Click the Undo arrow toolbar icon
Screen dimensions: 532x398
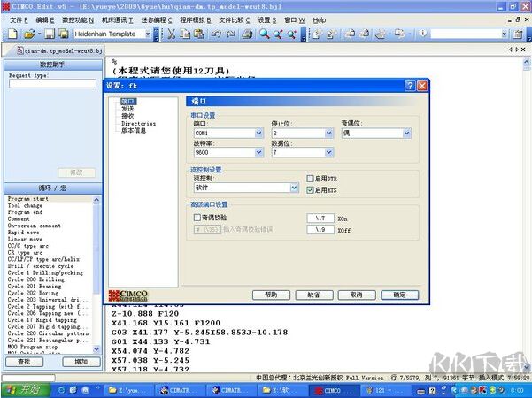click(x=216, y=34)
